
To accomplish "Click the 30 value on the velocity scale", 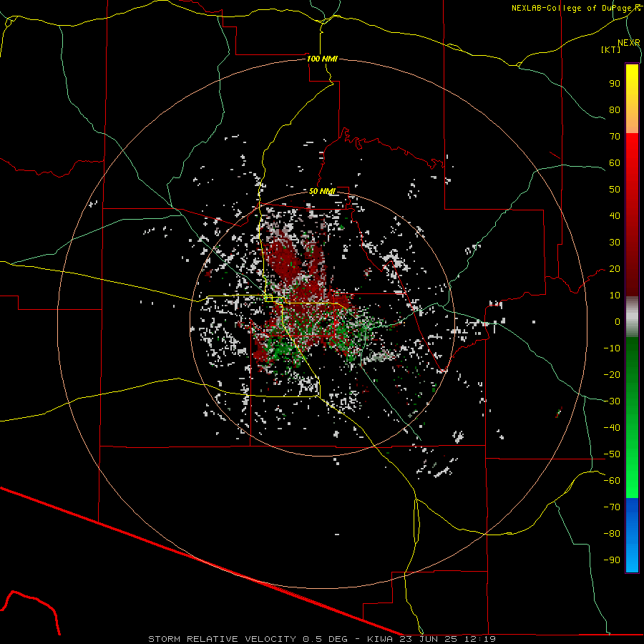I will 615,243.
